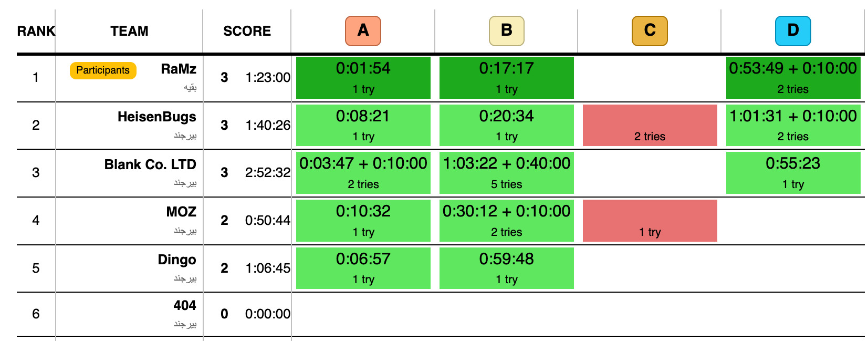
Task: Open HeisenBugs failed problem C cell
Action: click(x=650, y=125)
